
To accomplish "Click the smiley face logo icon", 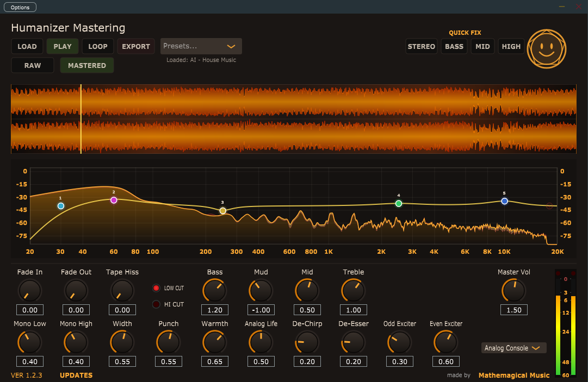I will (x=546, y=49).
